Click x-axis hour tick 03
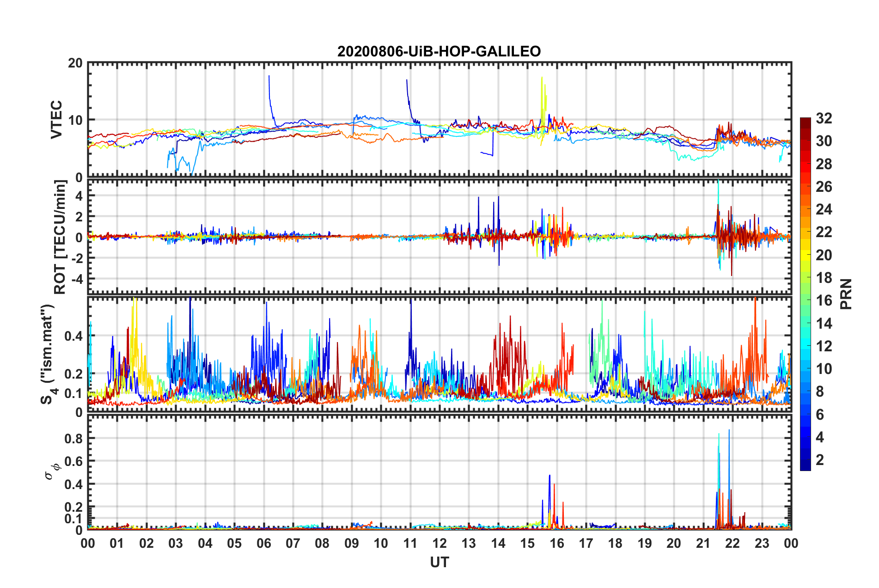Image resolution: width=879 pixels, height=588 pixels. [176, 543]
